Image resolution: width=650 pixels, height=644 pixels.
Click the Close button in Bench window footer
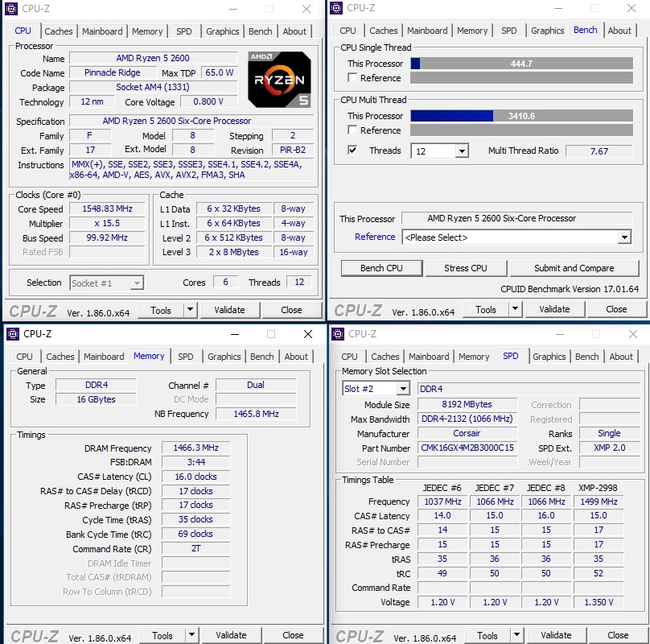pyautogui.click(x=616, y=309)
